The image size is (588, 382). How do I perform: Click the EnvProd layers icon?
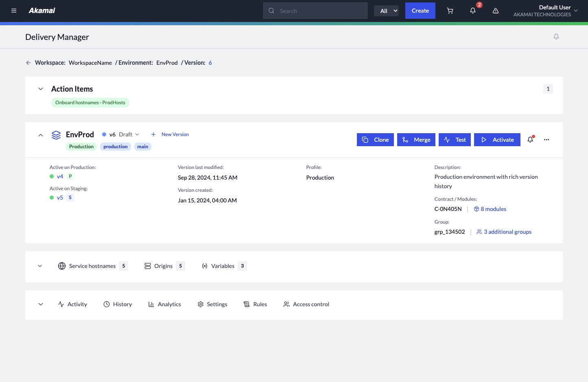click(x=56, y=135)
